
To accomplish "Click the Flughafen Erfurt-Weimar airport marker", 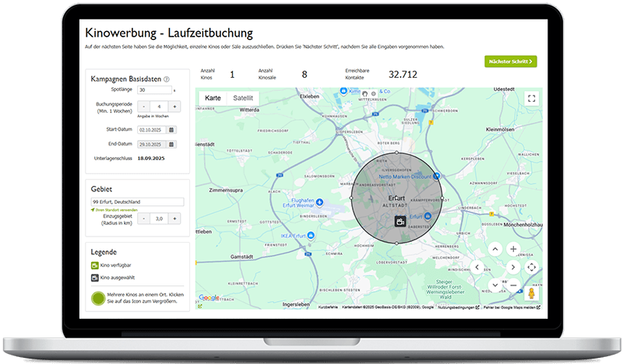I will pos(319,203).
